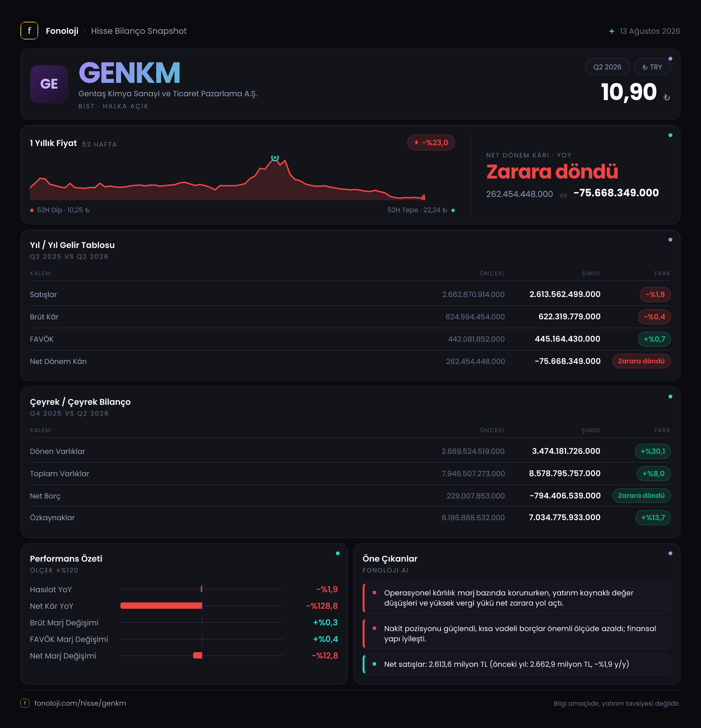
Task: Click the Özkaynaklar current value 7.034.775.933.000
Action: pyautogui.click(x=564, y=517)
